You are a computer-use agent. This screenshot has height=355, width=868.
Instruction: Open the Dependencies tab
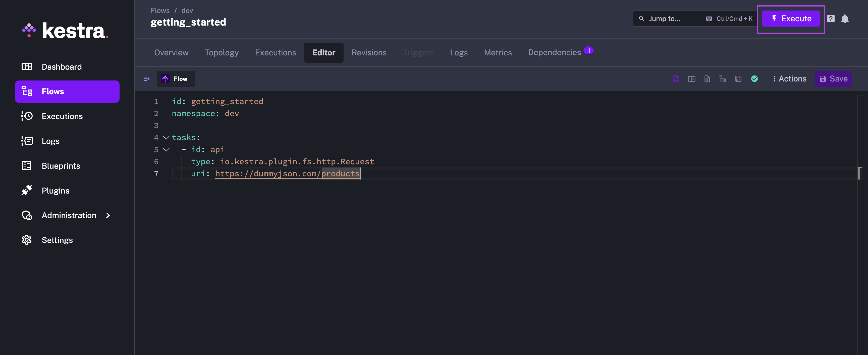pyautogui.click(x=554, y=52)
